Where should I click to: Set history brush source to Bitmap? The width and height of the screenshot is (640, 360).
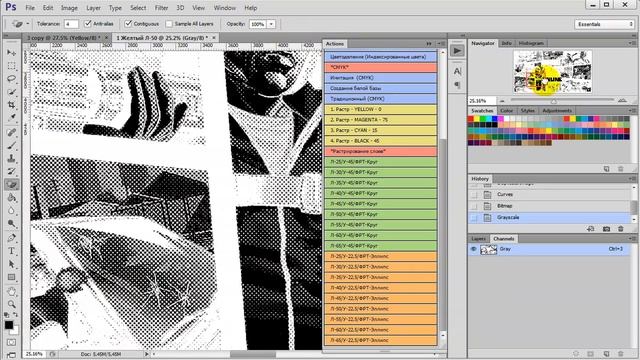pos(474,206)
